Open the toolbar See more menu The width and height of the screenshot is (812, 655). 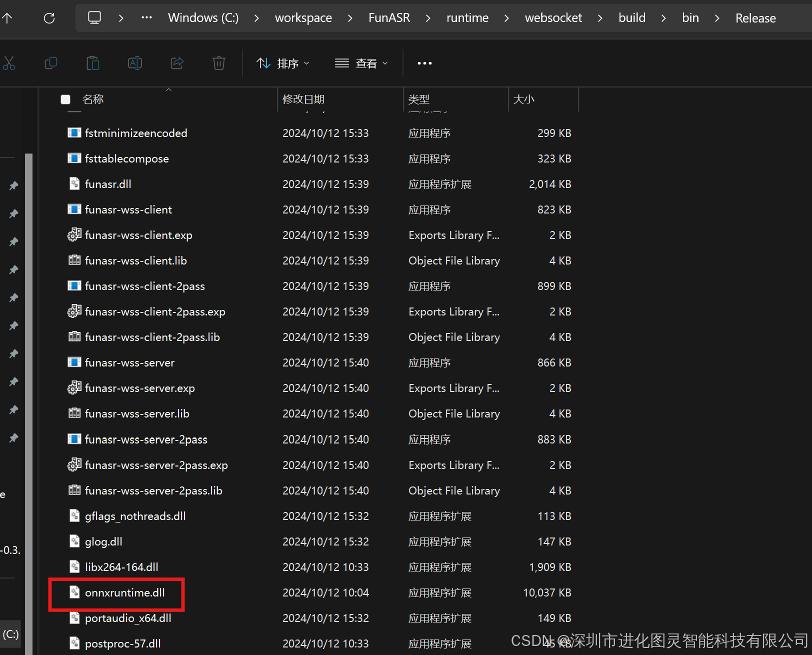pyautogui.click(x=424, y=63)
